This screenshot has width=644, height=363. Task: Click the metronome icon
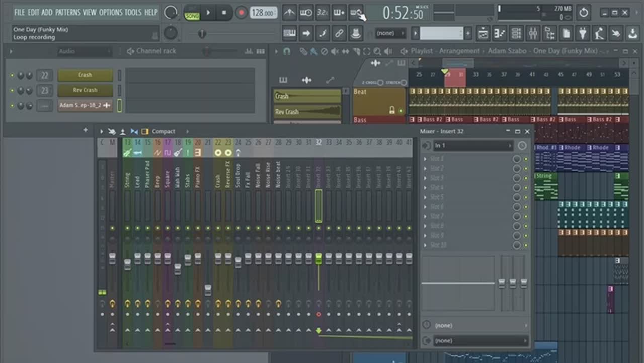point(289,13)
